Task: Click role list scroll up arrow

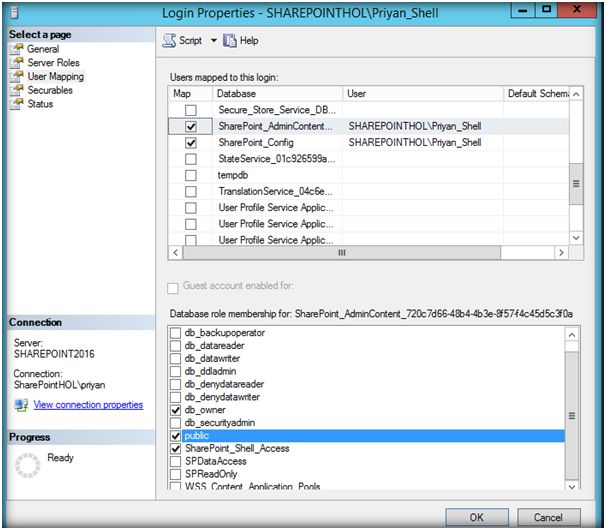Action: pos(572,335)
